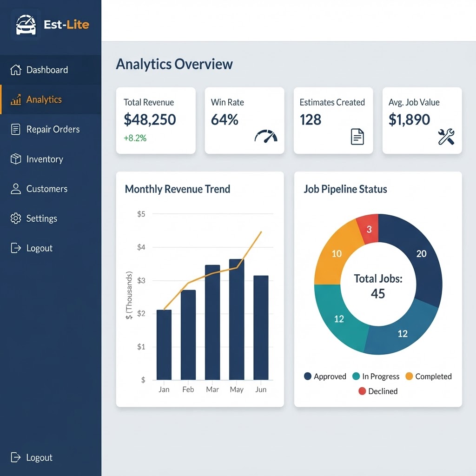Click the upper Logout arrow icon
Viewport: 476px width, 476px height.
pyautogui.click(x=16, y=248)
